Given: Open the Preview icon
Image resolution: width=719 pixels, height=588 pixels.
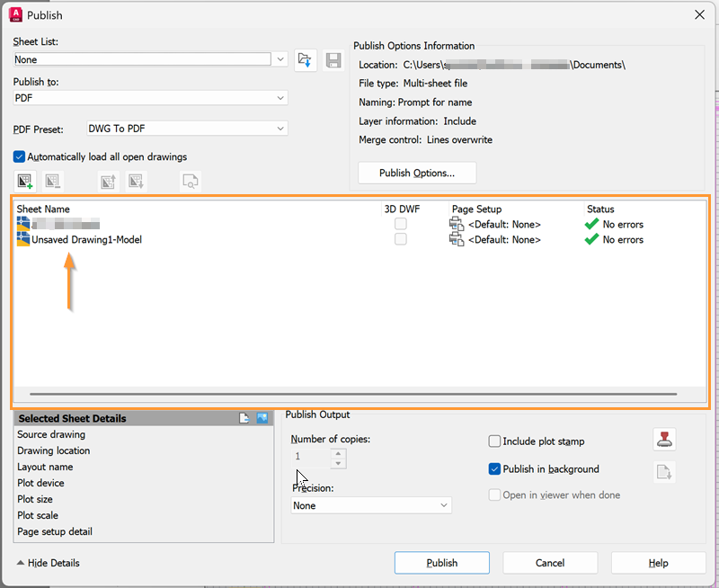Looking at the screenshot, I should pos(189,181).
